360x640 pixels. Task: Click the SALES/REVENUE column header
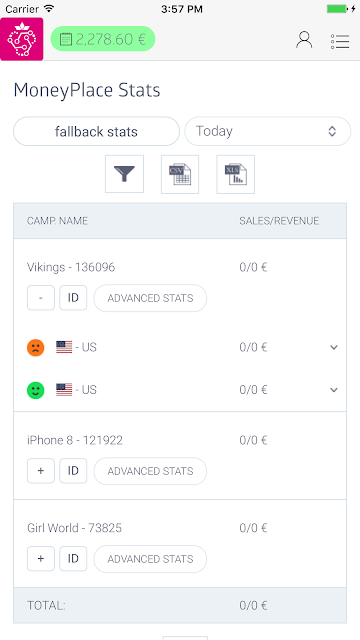pyautogui.click(x=279, y=221)
